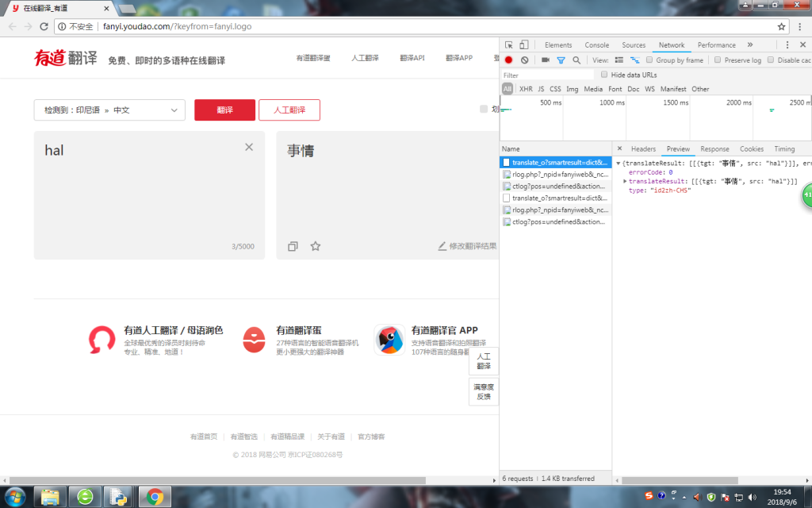Viewport: 812px width, 508px height.
Task: Open network search magnifier icon
Action: click(x=576, y=60)
